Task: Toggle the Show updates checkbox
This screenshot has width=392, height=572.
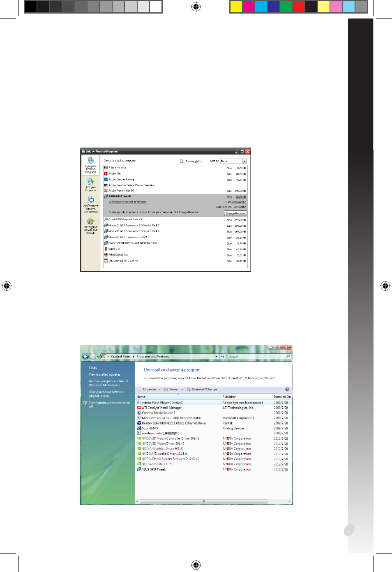Action: (181, 161)
